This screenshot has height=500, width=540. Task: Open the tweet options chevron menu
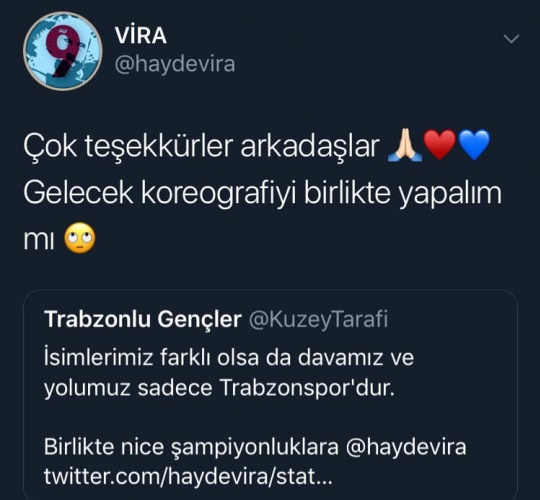pyautogui.click(x=511, y=39)
